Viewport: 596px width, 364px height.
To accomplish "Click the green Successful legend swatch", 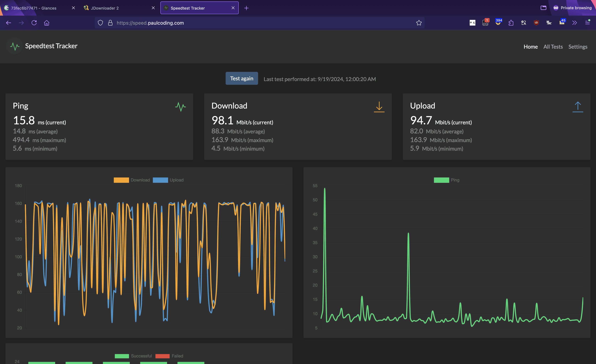I will click(122, 356).
